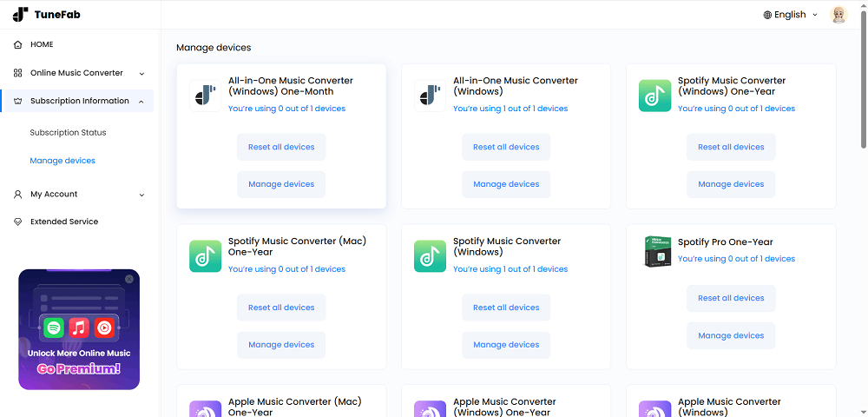The image size is (868, 417).
Task: Expand the Online Music Converter chevron
Action: (141, 74)
